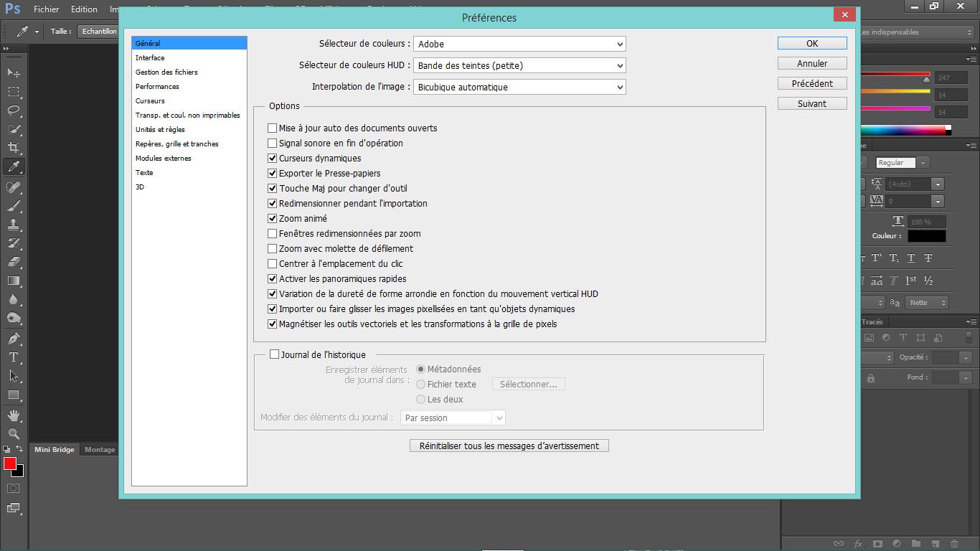The image size is (980, 551).
Task: Click the text Couleur black swatch
Action: click(x=926, y=235)
